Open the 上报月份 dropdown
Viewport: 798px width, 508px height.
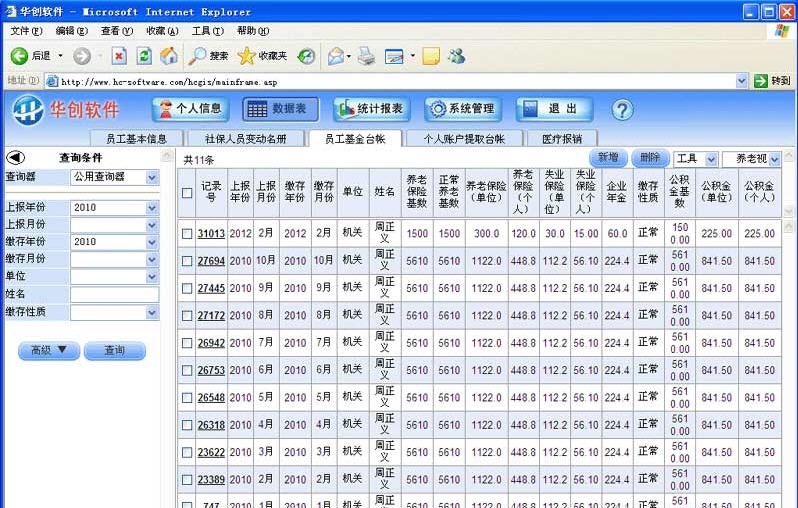pyautogui.click(x=152, y=225)
